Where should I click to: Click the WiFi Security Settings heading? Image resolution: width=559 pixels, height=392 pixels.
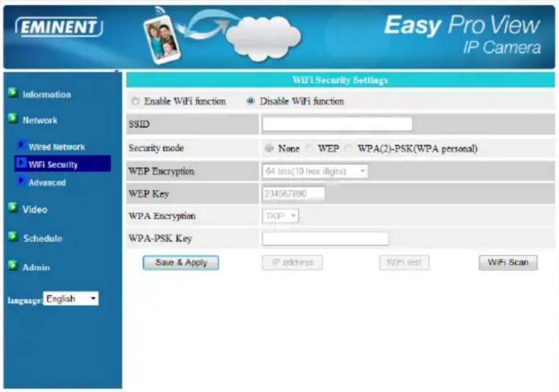tap(340, 80)
